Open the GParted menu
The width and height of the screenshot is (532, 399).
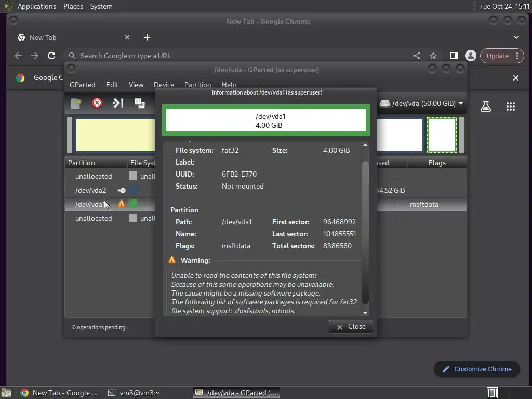pos(83,85)
